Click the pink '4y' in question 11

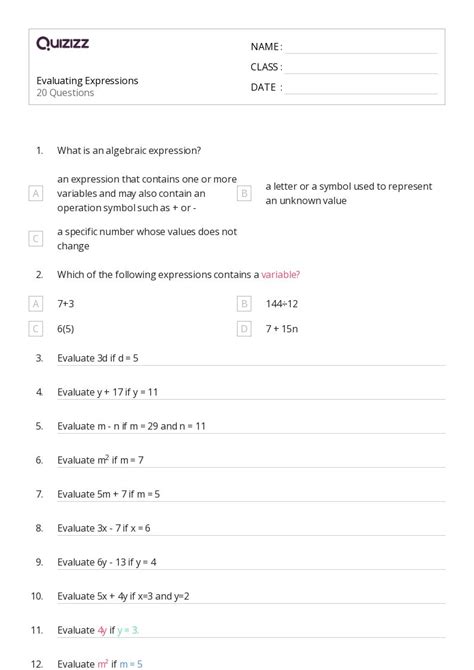[x=102, y=630]
